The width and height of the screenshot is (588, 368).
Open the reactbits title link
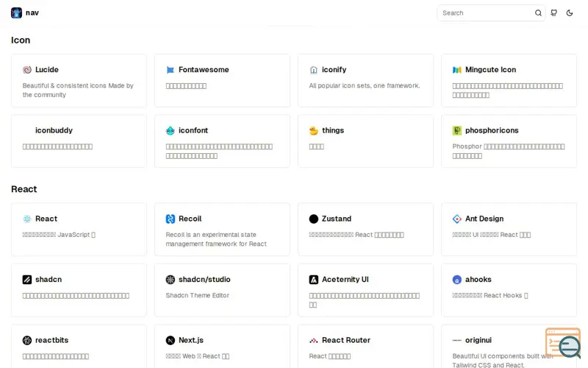[51, 341]
